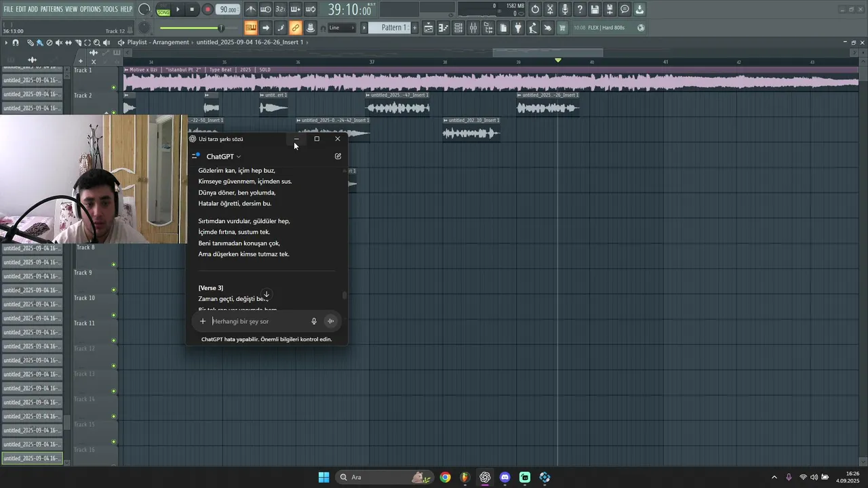
Task: Open the TOOLS menu
Action: [x=111, y=9]
